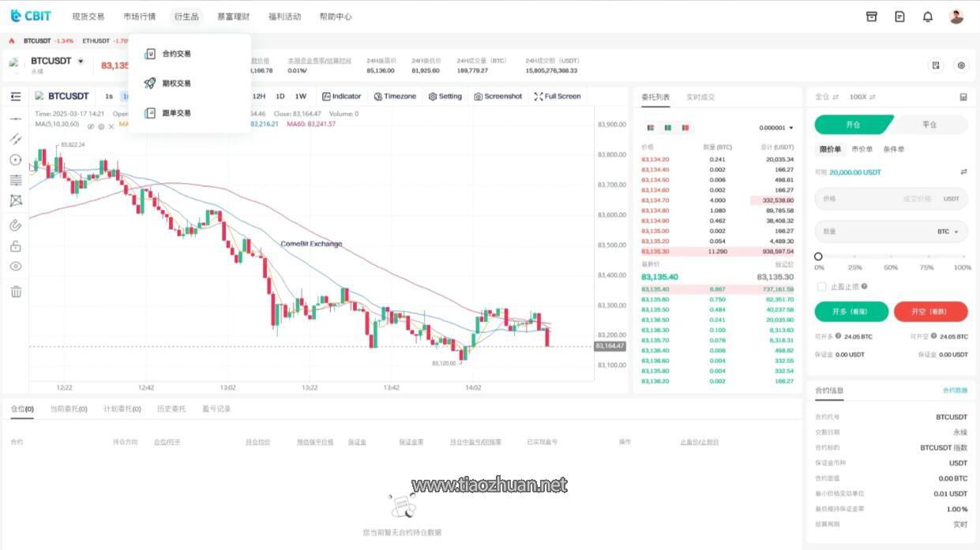Click the price (价格) input field
The image size is (980, 550).
coord(891,199)
